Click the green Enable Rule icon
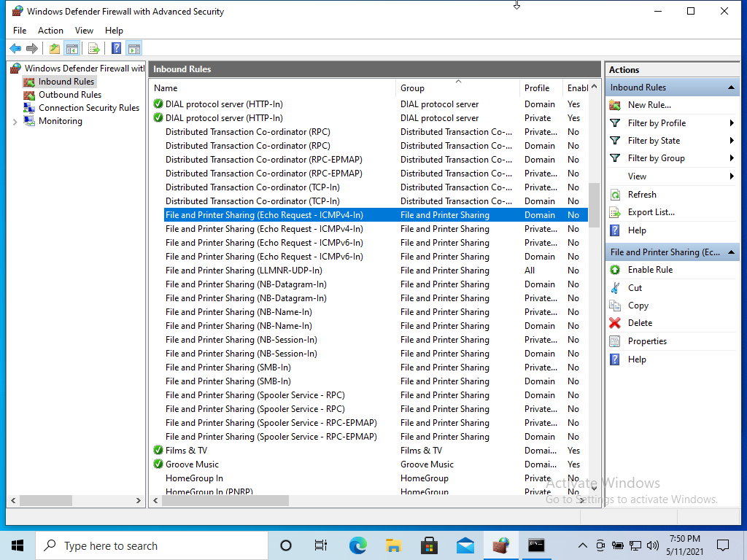 pyautogui.click(x=615, y=270)
